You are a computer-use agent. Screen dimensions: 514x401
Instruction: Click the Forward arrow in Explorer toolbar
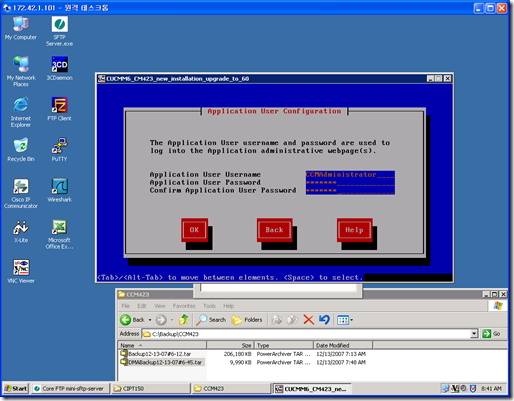[161, 320]
